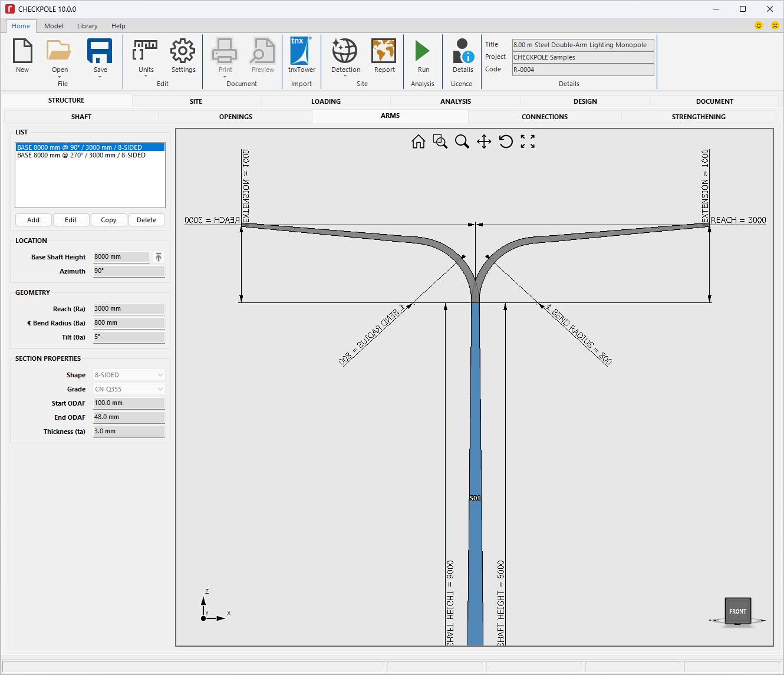Screen dimensions: 784x675
Task: Select the zoom window tool in viewport
Action: pos(440,141)
